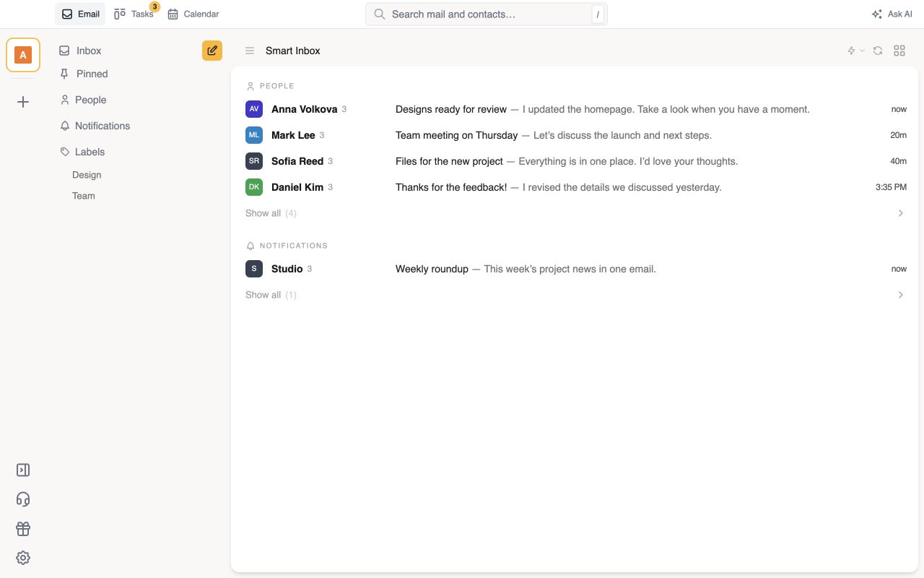924x578 pixels.
Task: Open the Team meeting on Thursday email
Action: point(576,135)
